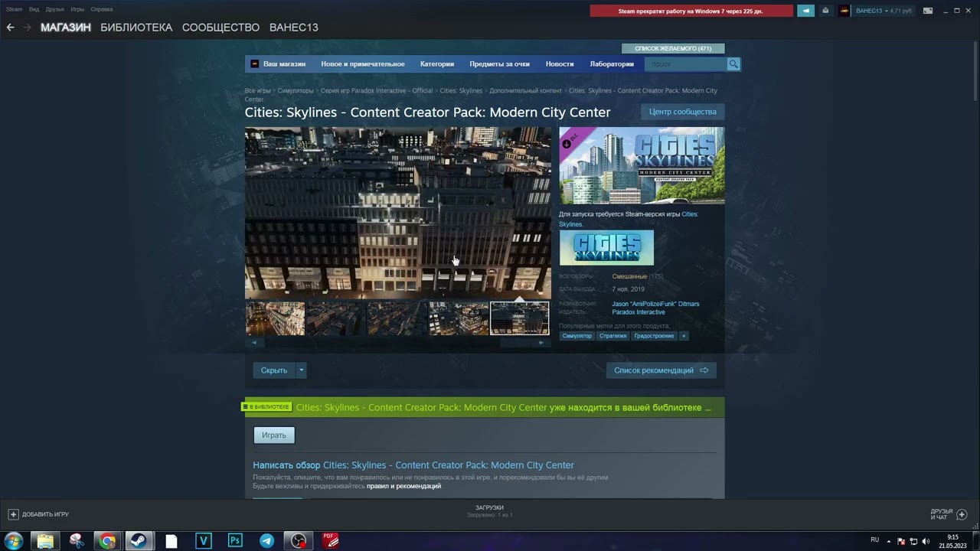The image size is (980, 551).
Task: Click the Скрыть button
Action: coord(274,370)
